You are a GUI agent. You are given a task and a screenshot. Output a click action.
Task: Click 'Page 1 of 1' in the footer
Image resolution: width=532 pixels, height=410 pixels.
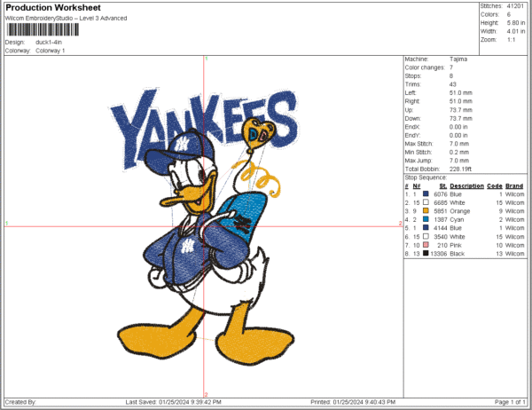[x=510, y=402]
